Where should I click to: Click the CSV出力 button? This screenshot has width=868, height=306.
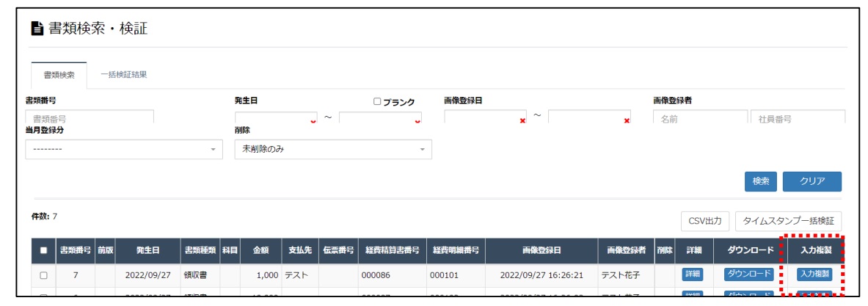pyautogui.click(x=704, y=221)
